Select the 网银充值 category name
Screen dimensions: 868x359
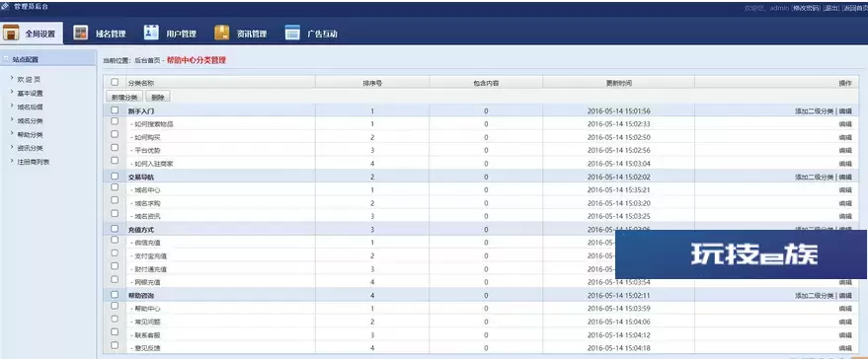[x=147, y=282]
